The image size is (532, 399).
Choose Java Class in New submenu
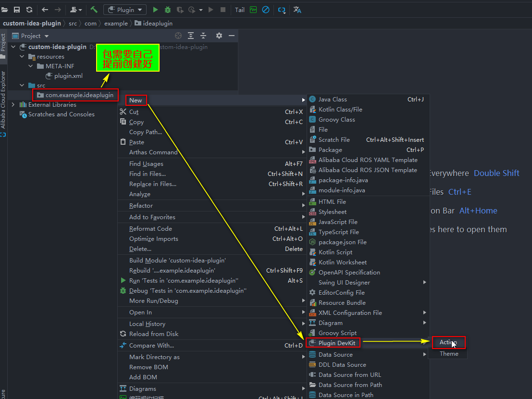[x=368, y=100]
